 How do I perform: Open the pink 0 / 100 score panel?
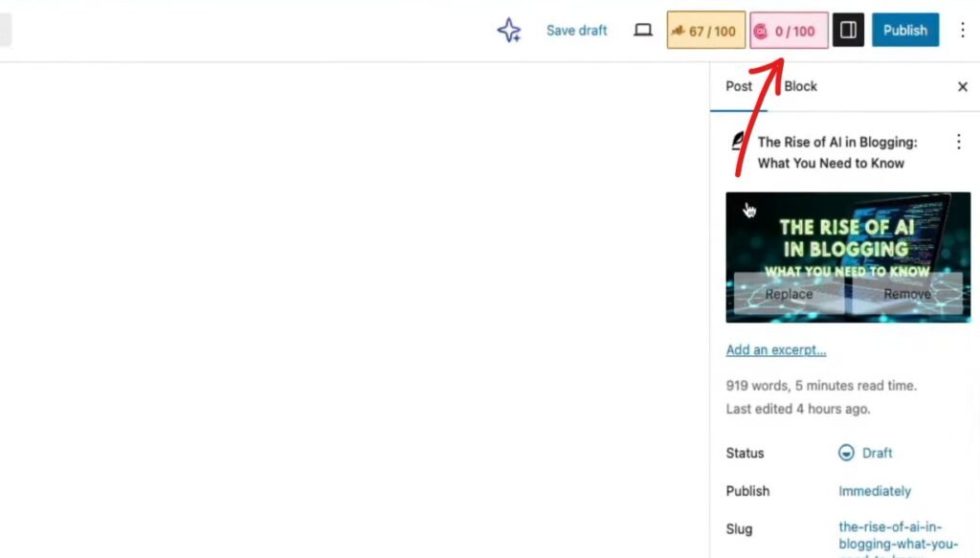pyautogui.click(x=789, y=31)
